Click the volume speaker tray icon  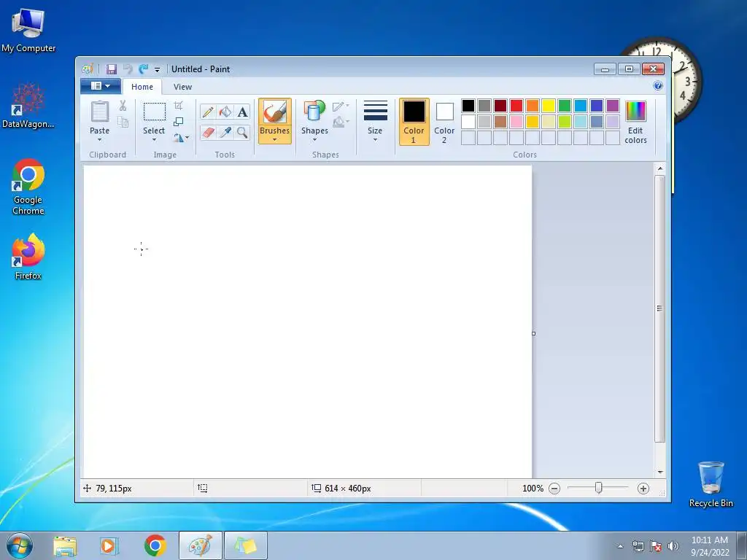coord(673,546)
